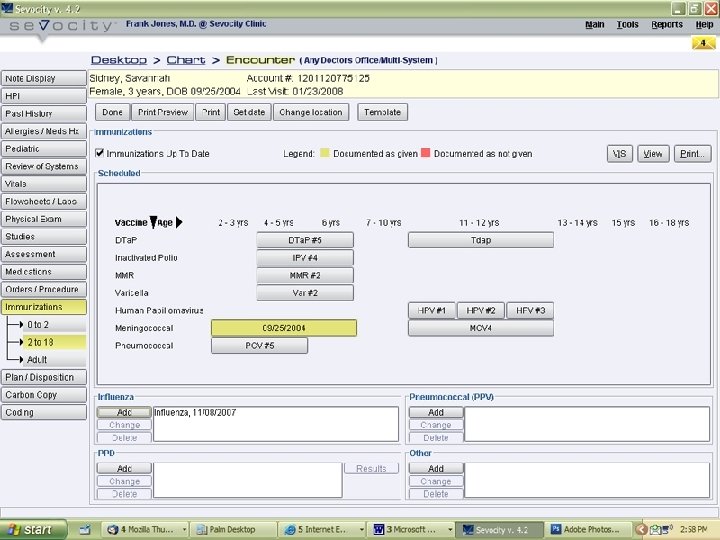Click the down arrow beside Vaccine header

(x=153, y=222)
